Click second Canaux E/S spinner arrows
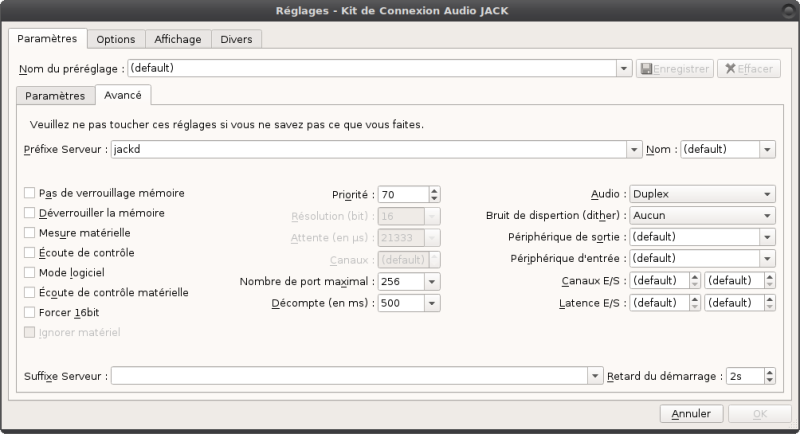 (770, 280)
